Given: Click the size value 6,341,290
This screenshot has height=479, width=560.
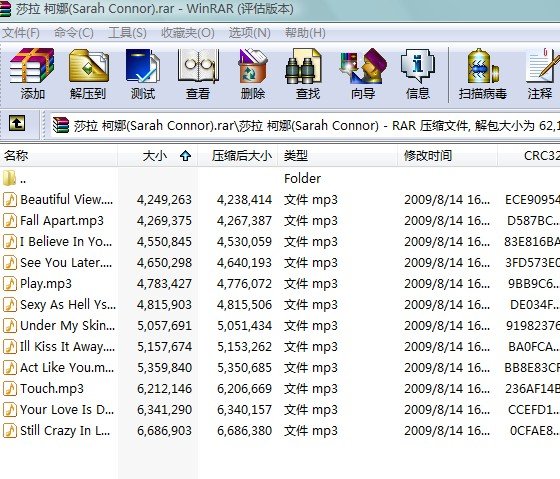Looking at the screenshot, I should coord(164,410).
